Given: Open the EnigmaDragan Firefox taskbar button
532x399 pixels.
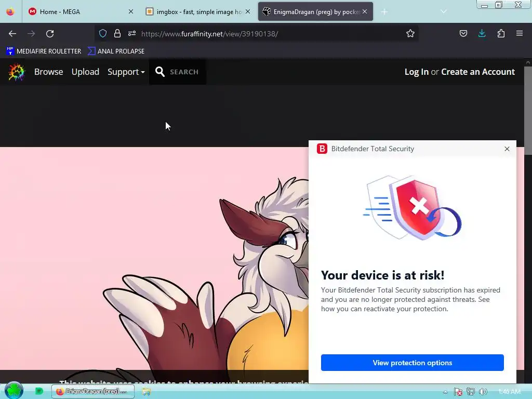Looking at the screenshot, I should point(93,392).
